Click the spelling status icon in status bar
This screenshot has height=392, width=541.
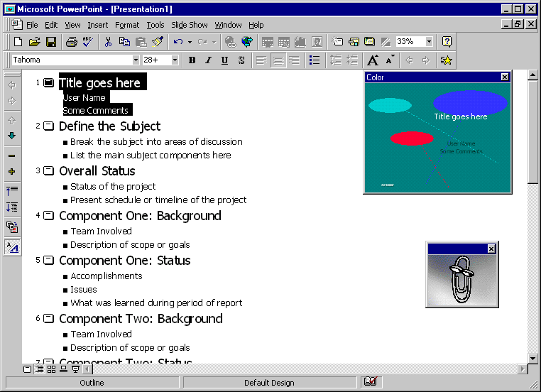371,381
